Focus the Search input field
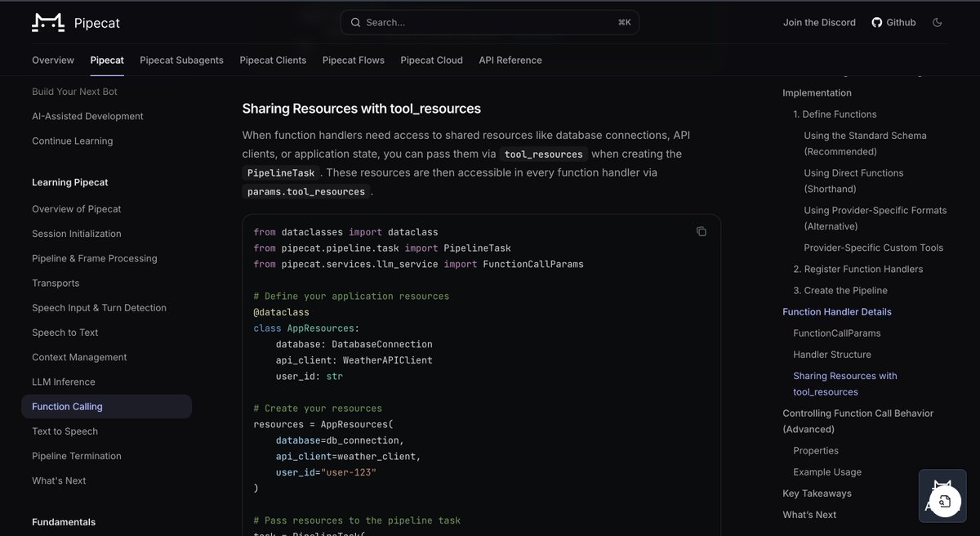This screenshot has height=536, width=980. pos(490,23)
